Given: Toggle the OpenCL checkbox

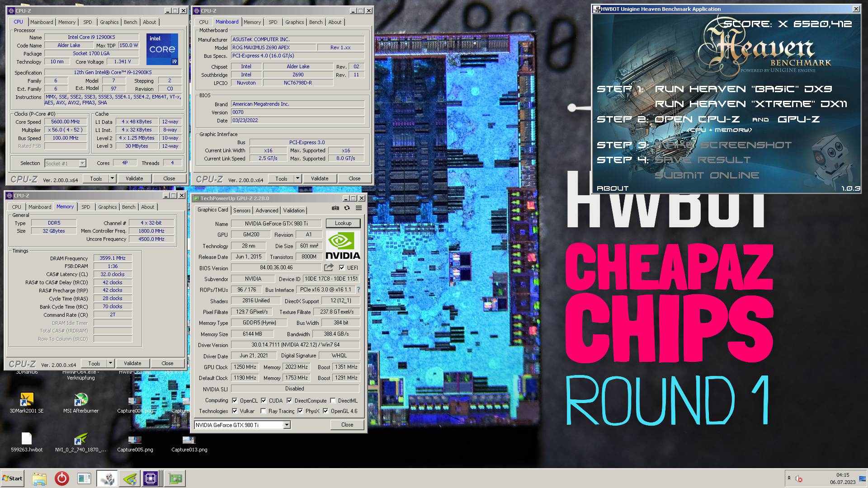Looking at the screenshot, I should pyautogui.click(x=235, y=400).
